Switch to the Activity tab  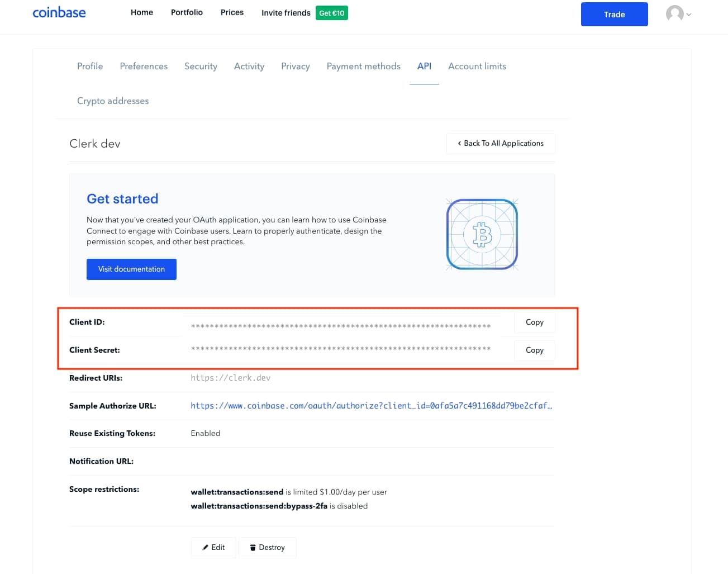[249, 66]
